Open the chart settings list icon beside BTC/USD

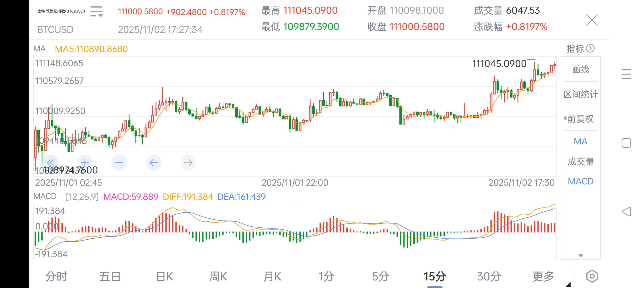96,12
